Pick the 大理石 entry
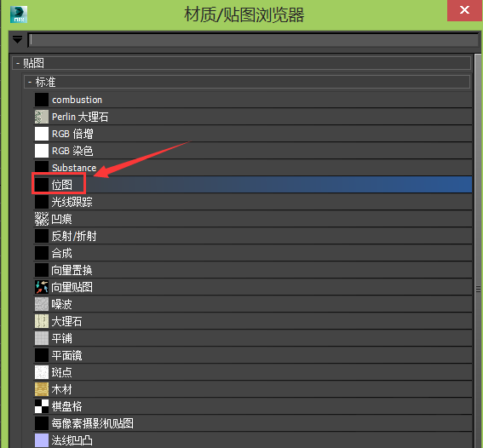483x448 pixels. [x=253, y=321]
